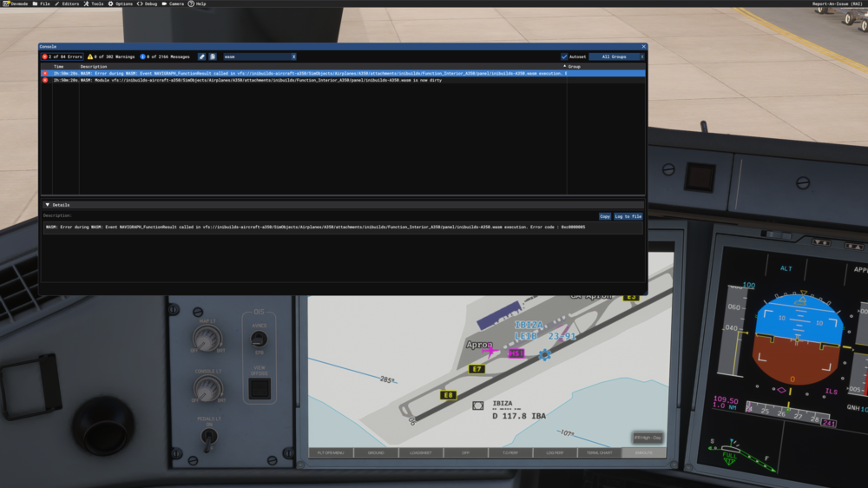Focus the console filter field containing wasm
The image size is (868, 488).
[x=257, y=56]
